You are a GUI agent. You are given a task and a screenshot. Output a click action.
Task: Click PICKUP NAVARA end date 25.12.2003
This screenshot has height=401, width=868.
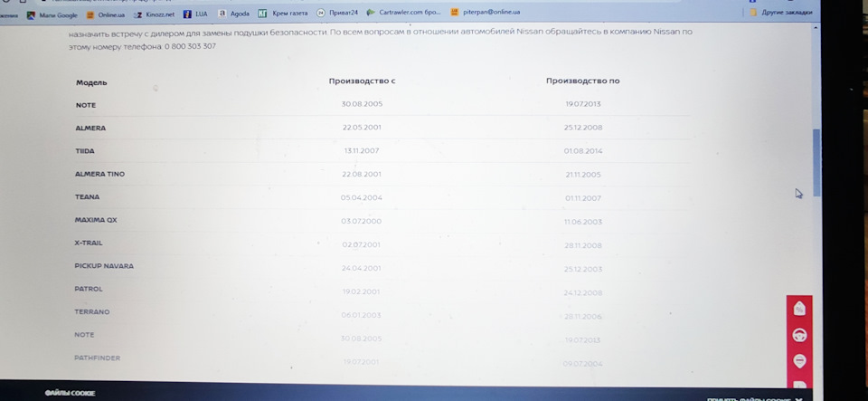[583, 269]
